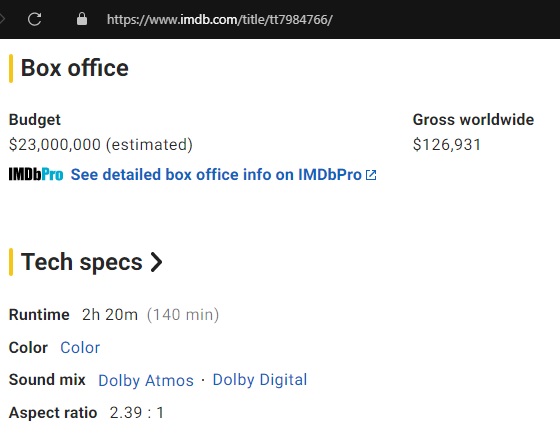This screenshot has width=560, height=438.
Task: Click the $126,931 gross worldwide figure
Action: pos(446,145)
